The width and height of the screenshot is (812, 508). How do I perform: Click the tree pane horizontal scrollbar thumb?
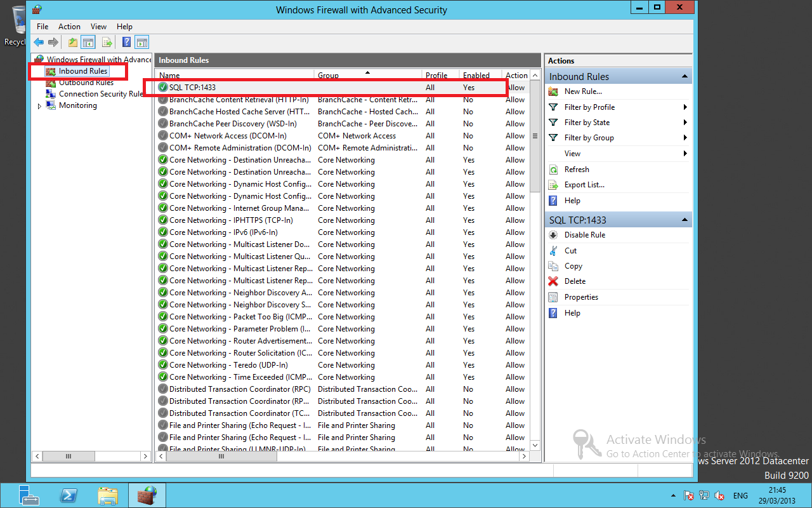click(70, 456)
